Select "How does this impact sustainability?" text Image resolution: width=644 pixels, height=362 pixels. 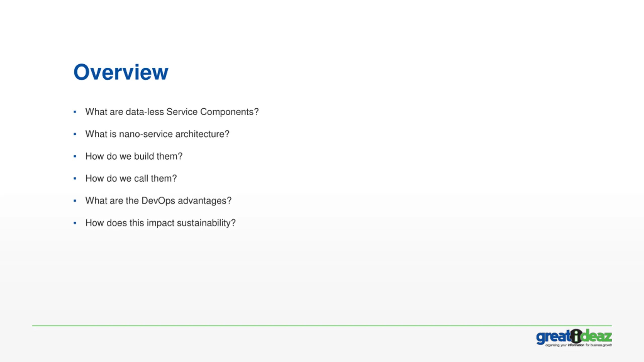pos(160,223)
